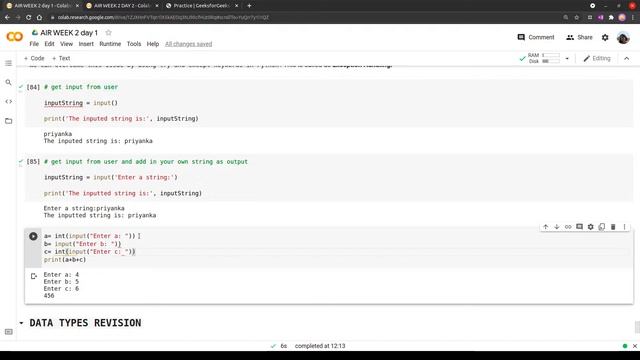Clear output icon of running cell
Image resolution: width=640 pixels, height=360 pixels.
pos(34,276)
